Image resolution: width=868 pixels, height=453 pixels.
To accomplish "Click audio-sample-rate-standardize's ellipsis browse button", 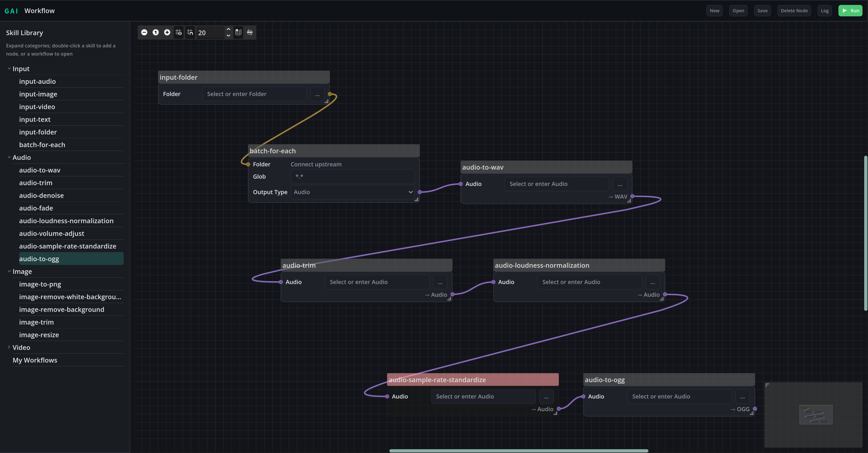I will click(546, 397).
